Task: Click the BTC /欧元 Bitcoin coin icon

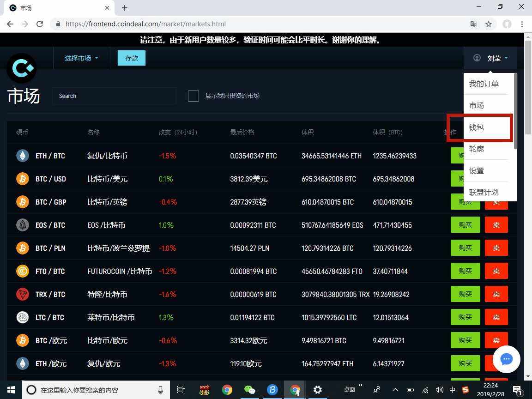Action: (x=23, y=340)
